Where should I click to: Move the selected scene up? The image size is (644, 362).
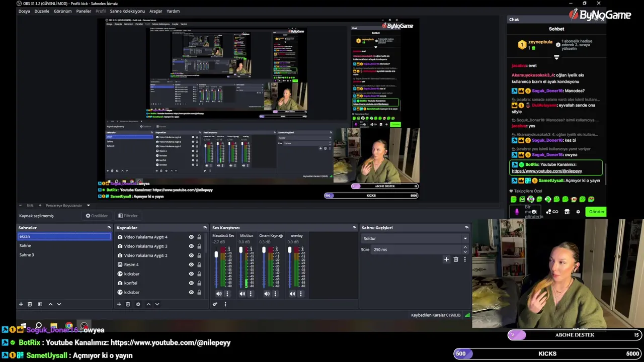pyautogui.click(x=50, y=304)
